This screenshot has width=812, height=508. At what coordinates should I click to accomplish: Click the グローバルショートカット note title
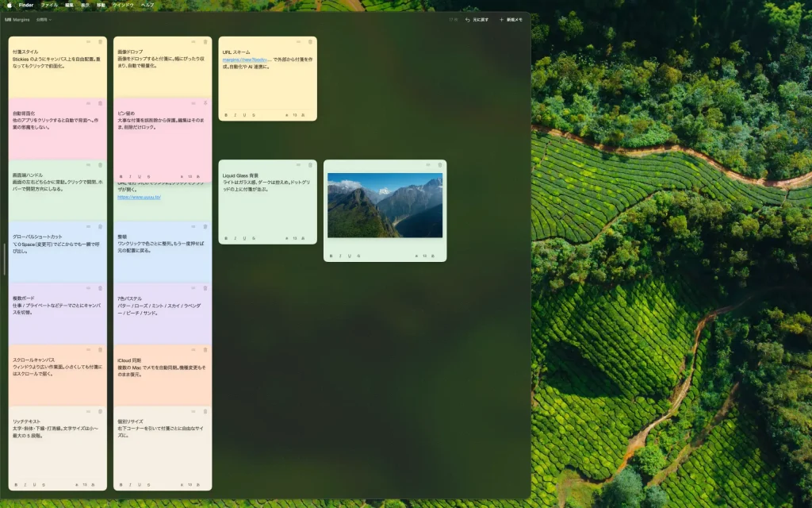[37, 237]
